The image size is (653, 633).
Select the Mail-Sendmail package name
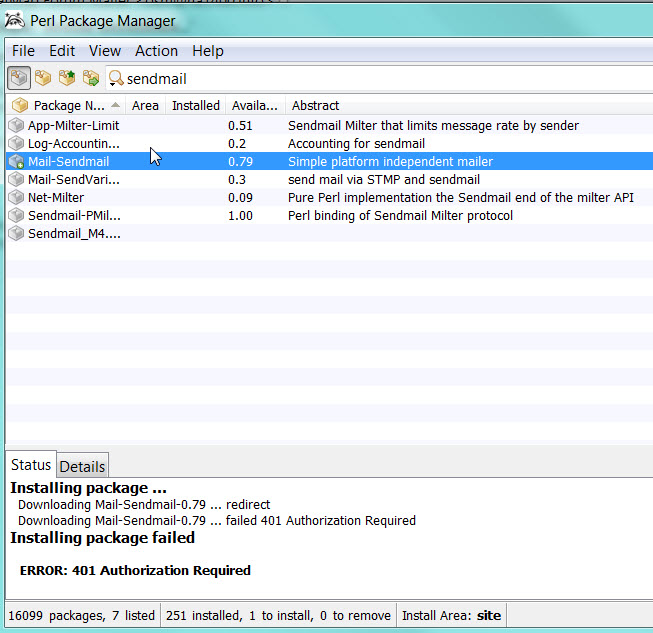tap(68, 162)
